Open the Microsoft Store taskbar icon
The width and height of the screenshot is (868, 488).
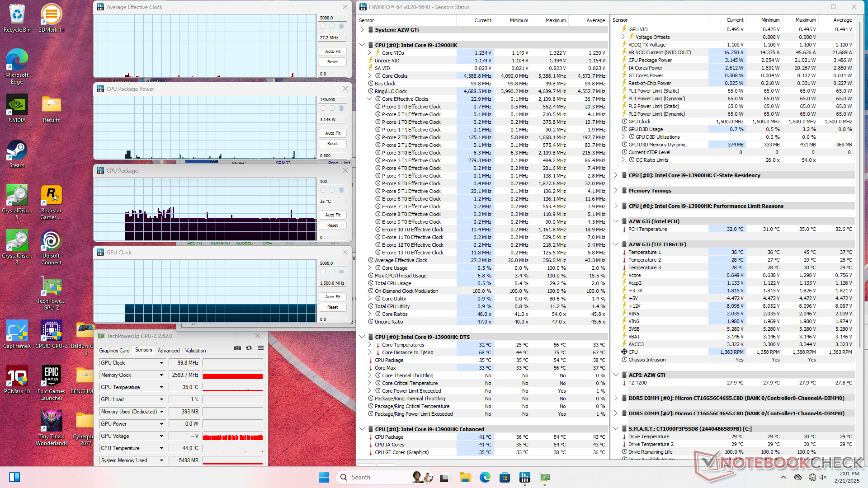coord(505,477)
